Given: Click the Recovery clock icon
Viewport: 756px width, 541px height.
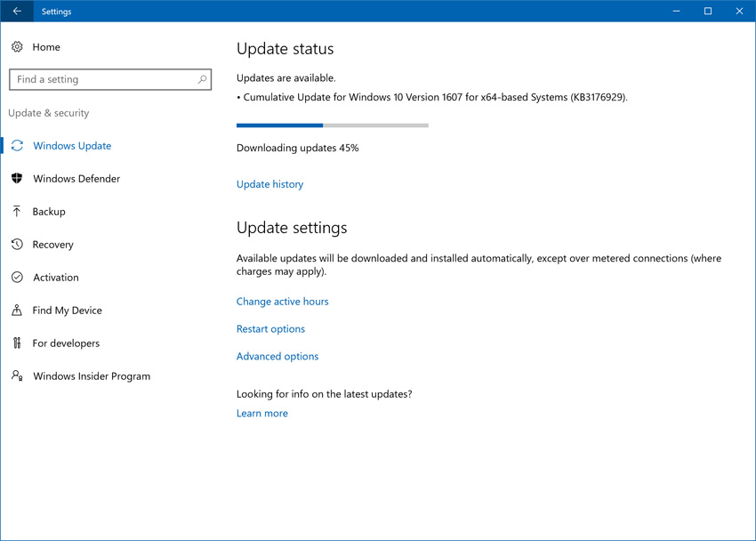Looking at the screenshot, I should point(17,245).
